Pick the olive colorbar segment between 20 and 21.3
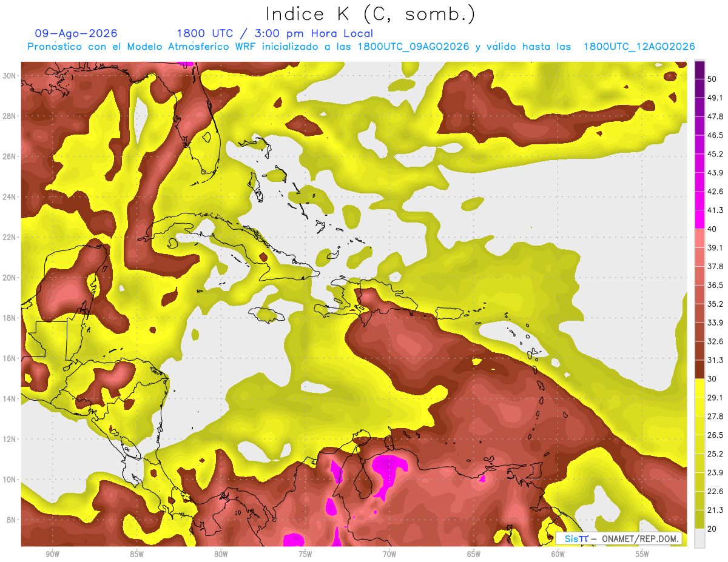 point(699,520)
